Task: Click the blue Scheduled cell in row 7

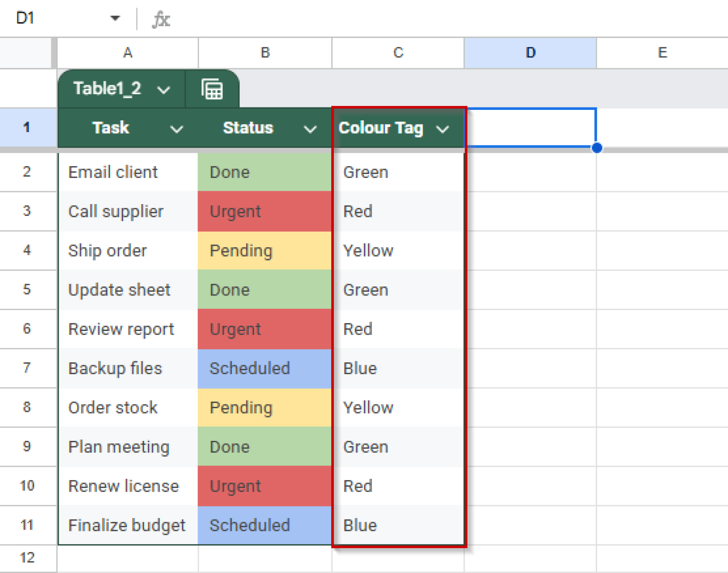Action: coord(264,368)
